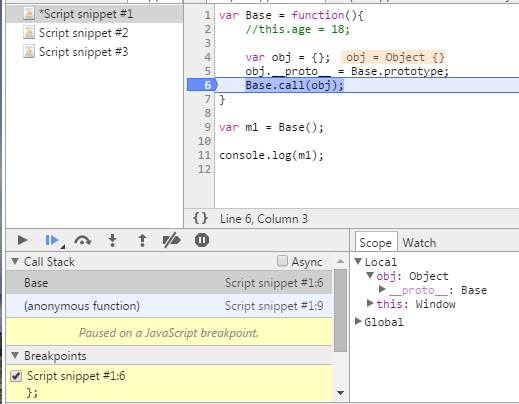Step out of current function
This screenshot has height=404, width=519.
pyautogui.click(x=142, y=240)
